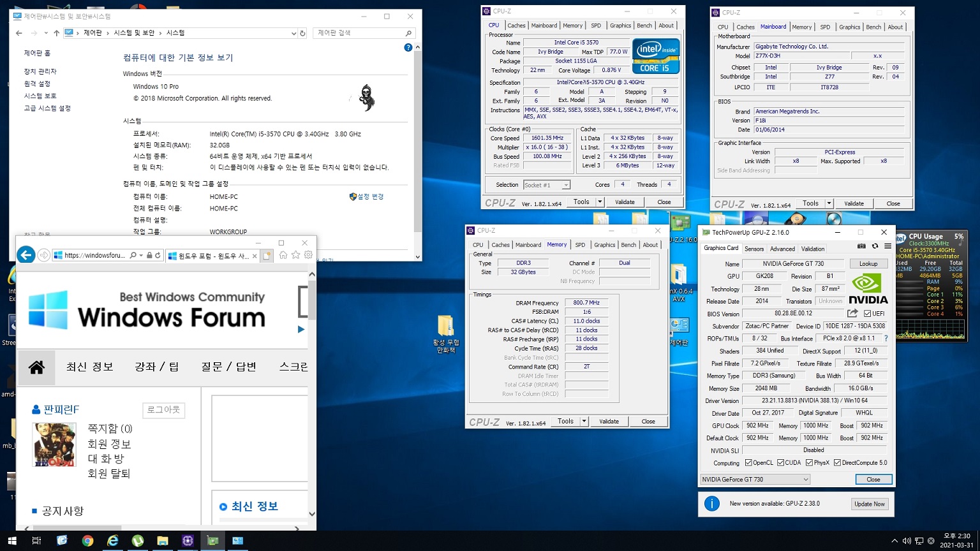Open 장치 관리자 link in Control Panel sidebar
The height and width of the screenshot is (551, 980).
click(40, 71)
